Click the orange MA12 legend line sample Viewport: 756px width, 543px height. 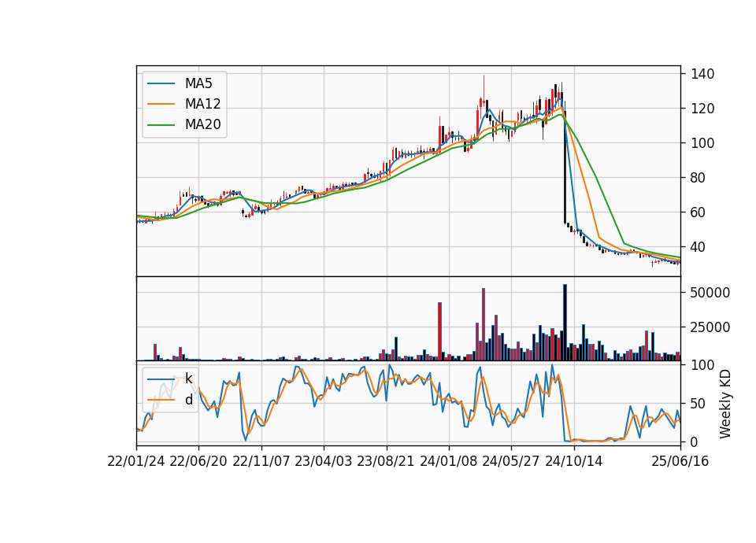click(x=161, y=104)
